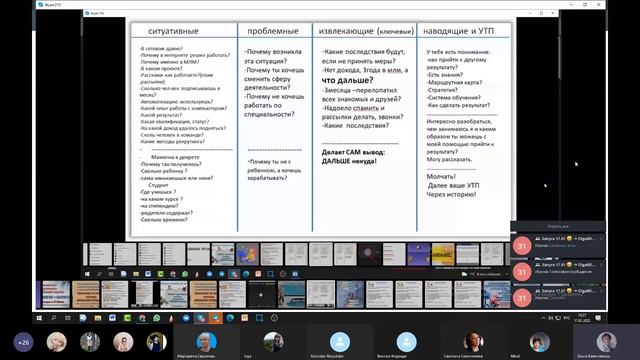Open the taskbar search magnifier icon

click(x=53, y=318)
